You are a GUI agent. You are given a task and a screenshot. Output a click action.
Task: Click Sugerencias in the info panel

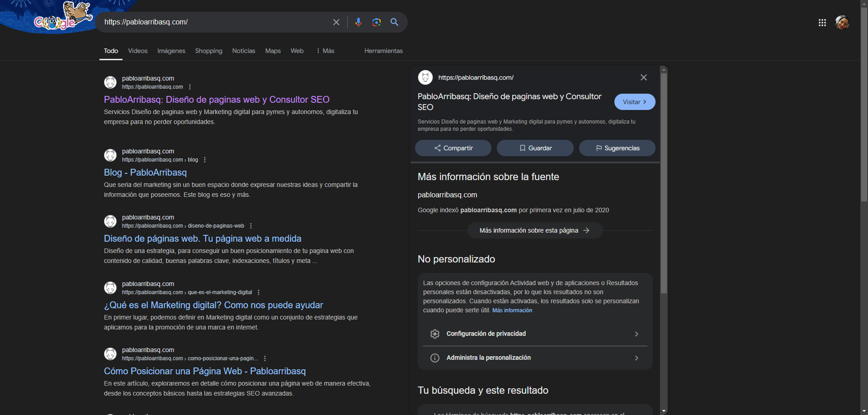point(617,148)
